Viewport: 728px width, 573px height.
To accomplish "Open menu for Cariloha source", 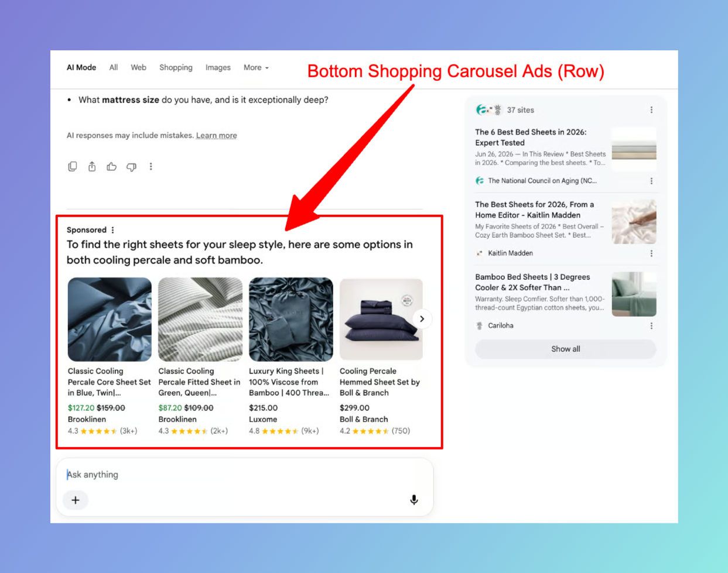I will tap(651, 326).
